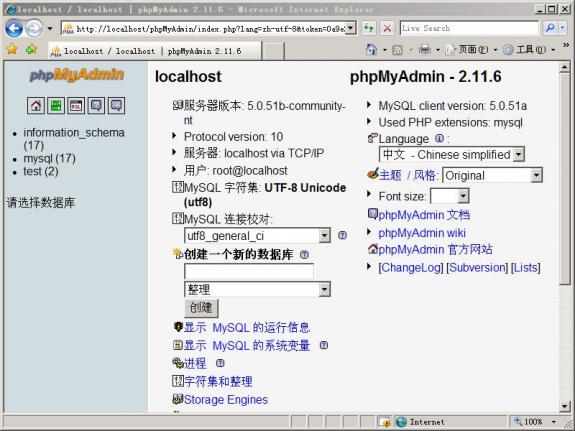Open the phpMyAdmin documentation icon in sidebar

click(x=96, y=106)
